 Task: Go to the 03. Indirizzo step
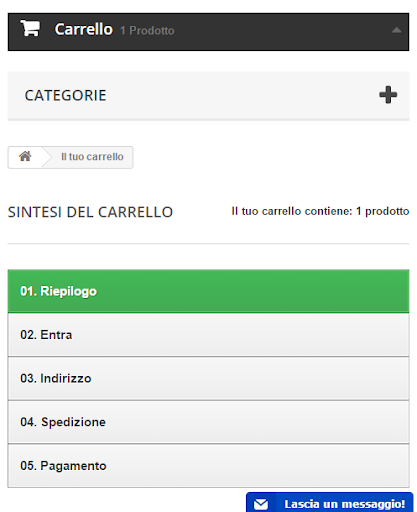tap(208, 378)
